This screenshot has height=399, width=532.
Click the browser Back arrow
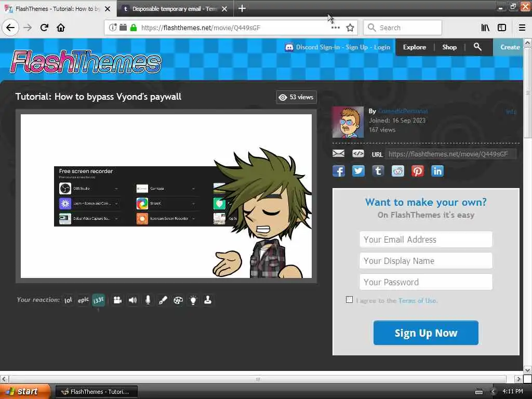point(10,28)
